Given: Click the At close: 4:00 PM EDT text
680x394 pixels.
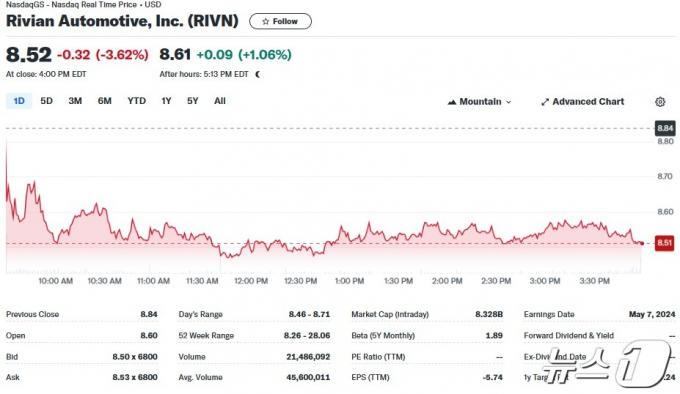Looking at the screenshot, I should pos(46,75).
